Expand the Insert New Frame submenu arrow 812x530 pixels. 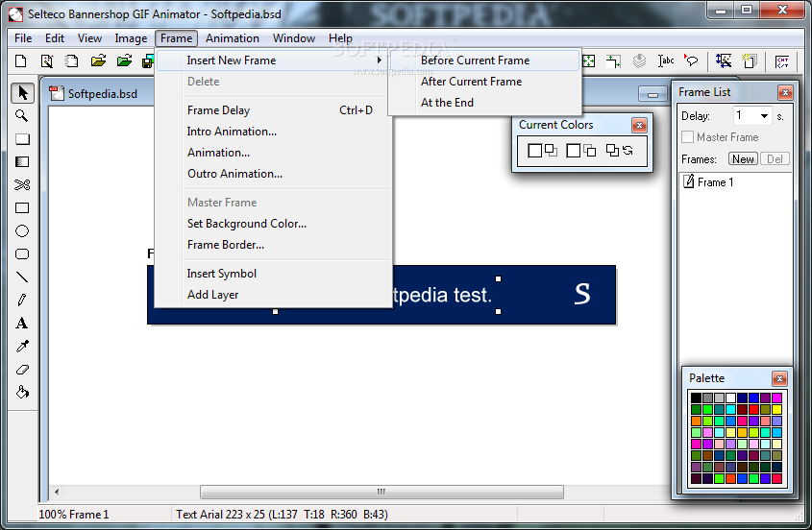[x=380, y=60]
